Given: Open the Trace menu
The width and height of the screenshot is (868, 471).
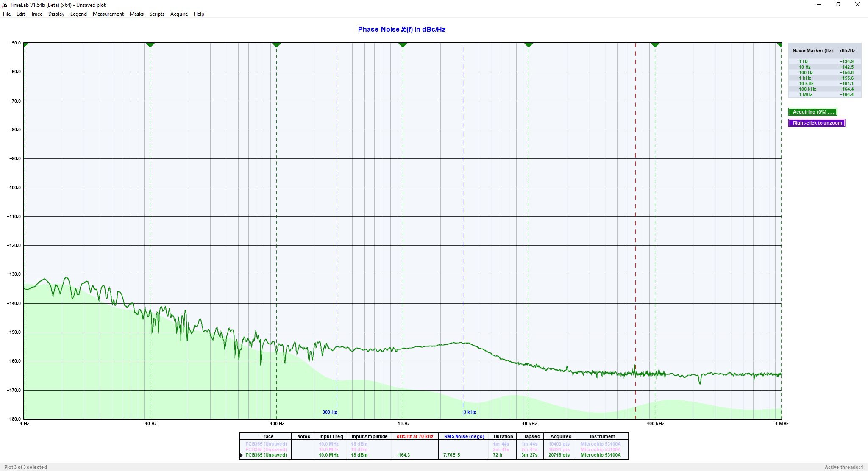Looking at the screenshot, I should pos(36,14).
